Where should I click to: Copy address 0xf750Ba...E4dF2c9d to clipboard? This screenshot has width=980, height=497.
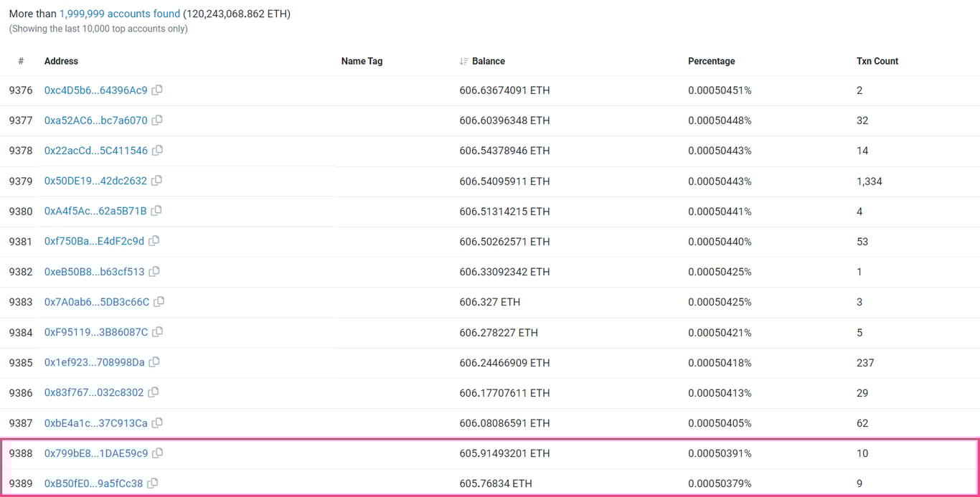(x=154, y=242)
